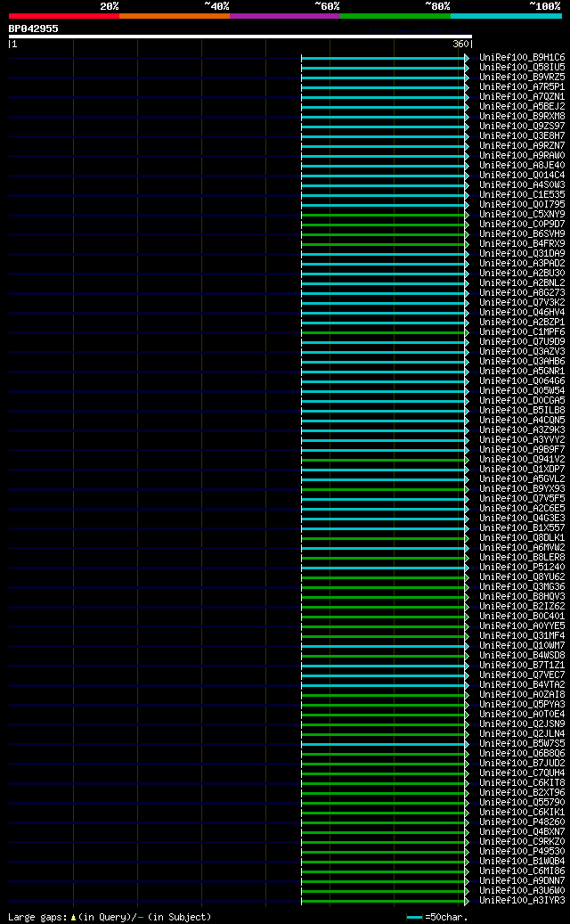Select the UniRef100_A4CQN5 label
Image resolution: width=570 pixels, height=924 pixels.
coord(522,421)
